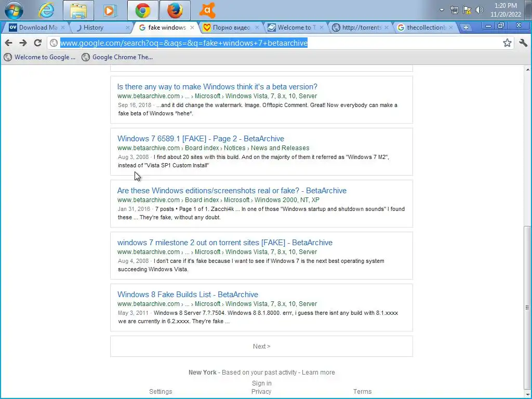Reload the page with refresh icon

[x=37, y=43]
